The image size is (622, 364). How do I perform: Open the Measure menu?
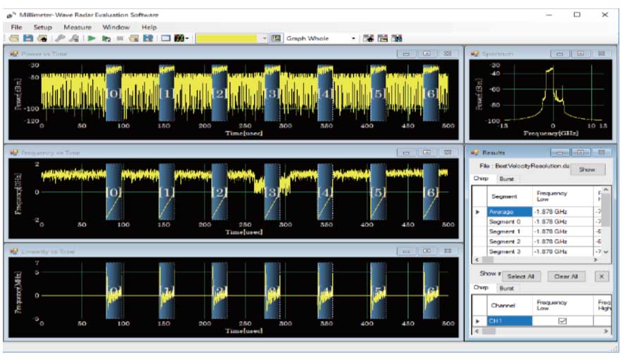77,27
